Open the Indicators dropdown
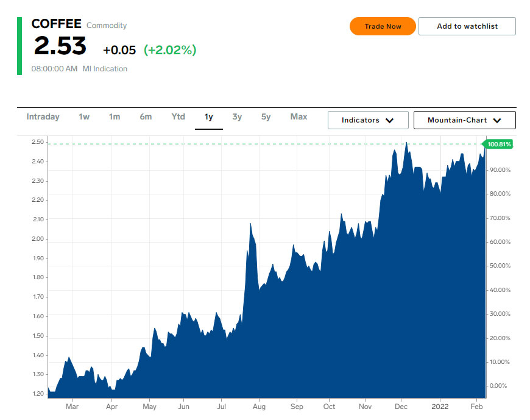 pyautogui.click(x=367, y=120)
